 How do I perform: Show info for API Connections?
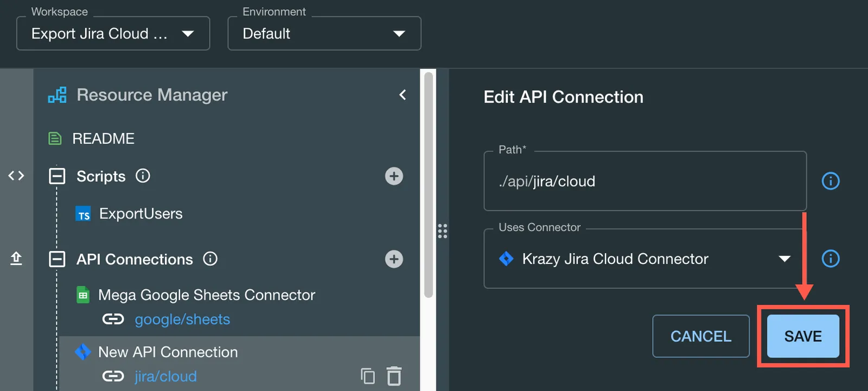tap(210, 259)
